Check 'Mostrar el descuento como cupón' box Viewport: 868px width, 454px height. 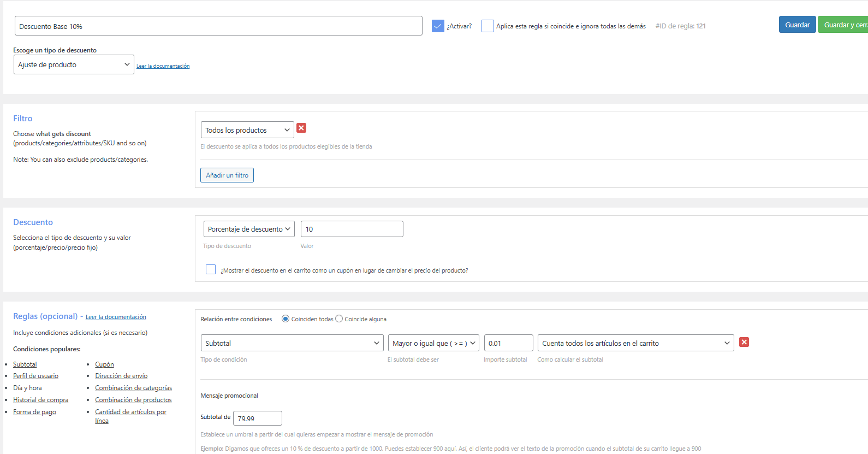pyautogui.click(x=211, y=269)
